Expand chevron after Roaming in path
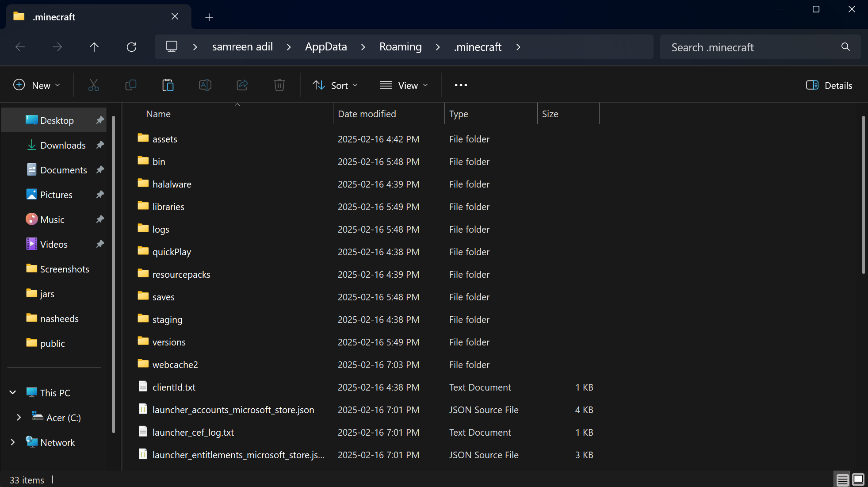The height and width of the screenshot is (487, 868). pos(438,47)
